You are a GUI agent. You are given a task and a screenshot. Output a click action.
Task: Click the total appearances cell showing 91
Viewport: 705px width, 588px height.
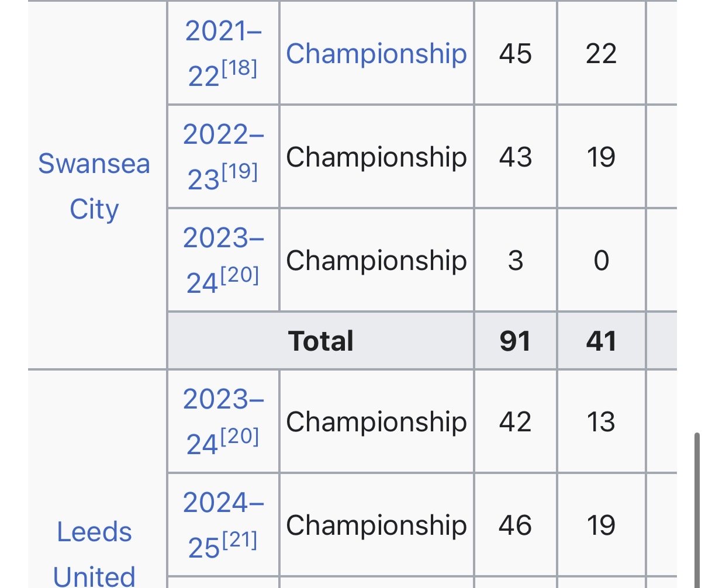pyautogui.click(x=515, y=341)
